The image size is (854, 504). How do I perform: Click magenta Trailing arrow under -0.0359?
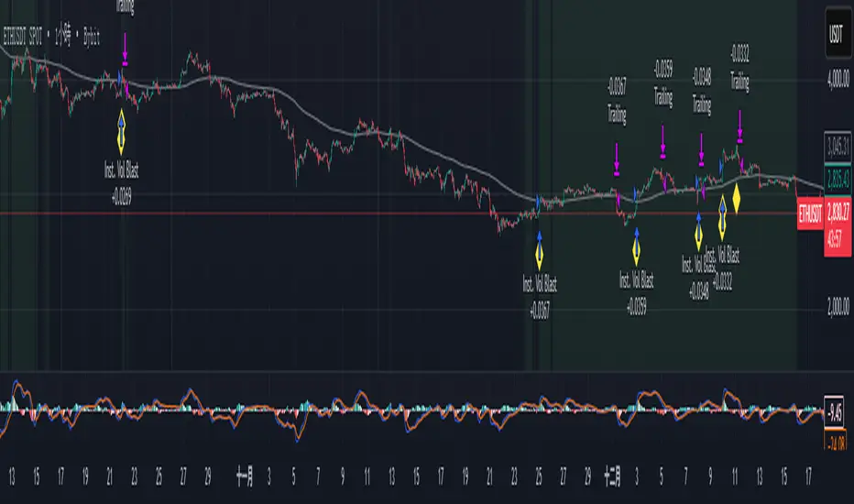[x=662, y=142]
